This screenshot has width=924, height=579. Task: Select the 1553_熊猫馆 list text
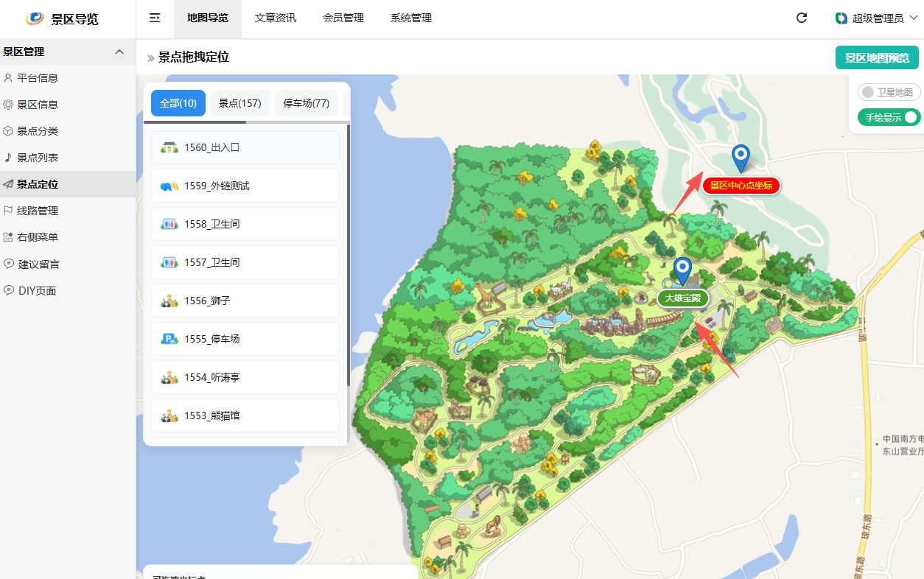pyautogui.click(x=212, y=415)
